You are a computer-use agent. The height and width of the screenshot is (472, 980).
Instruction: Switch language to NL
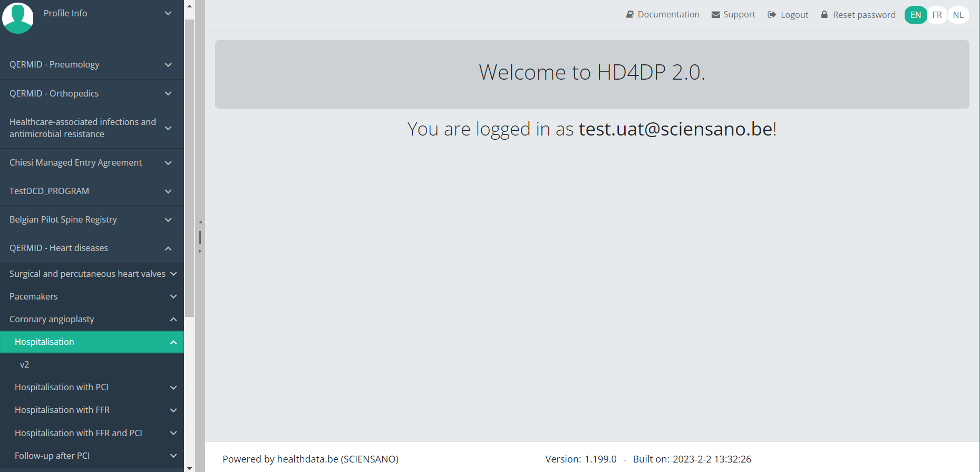tap(958, 15)
